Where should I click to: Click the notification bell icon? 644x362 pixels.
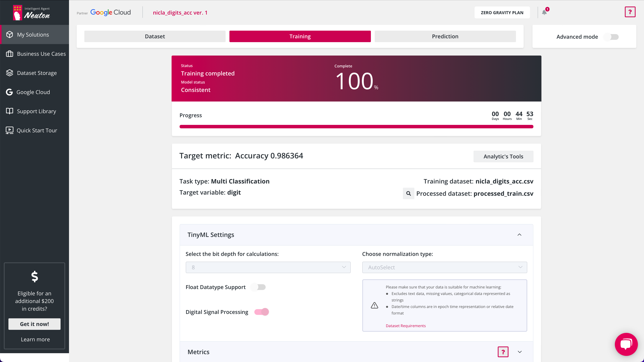[544, 12]
